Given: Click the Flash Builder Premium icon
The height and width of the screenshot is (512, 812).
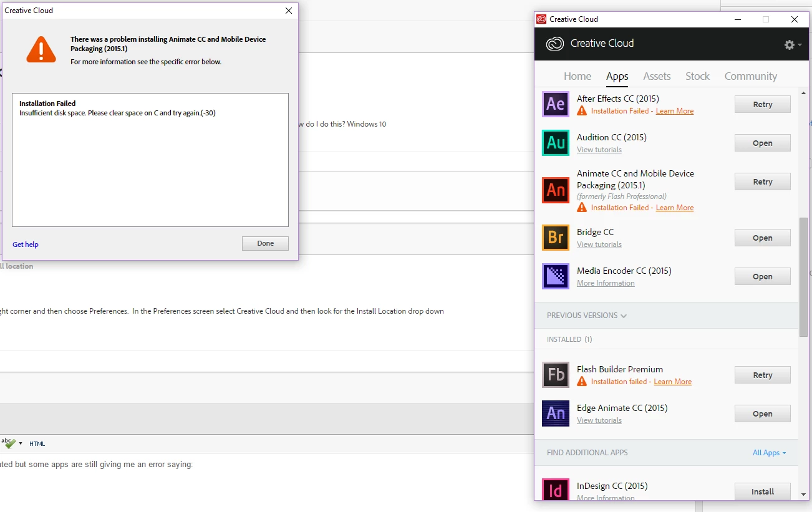Looking at the screenshot, I should 555,375.
